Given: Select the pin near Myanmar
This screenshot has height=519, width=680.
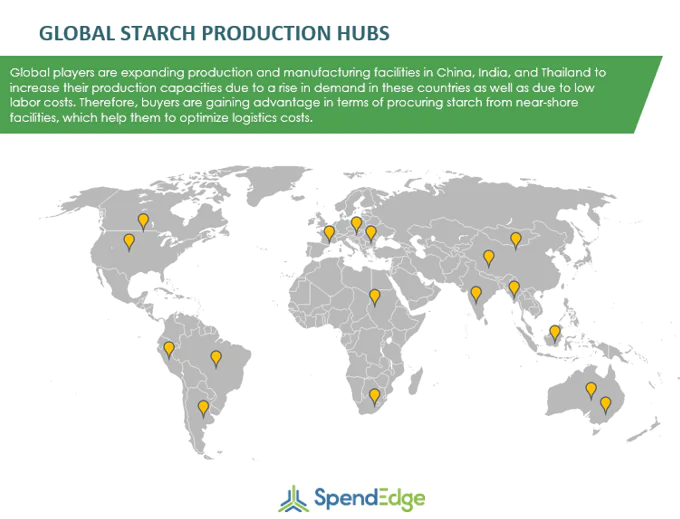Looking at the screenshot, I should click(x=514, y=289).
